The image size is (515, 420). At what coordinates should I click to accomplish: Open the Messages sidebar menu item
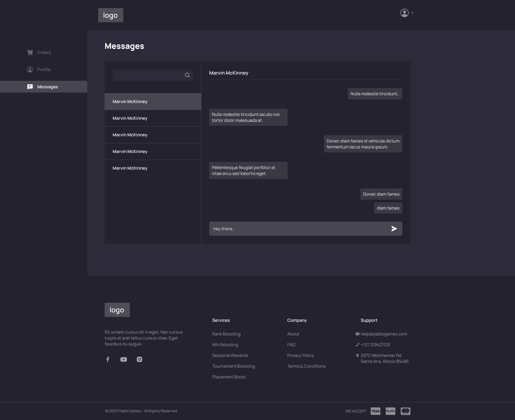click(47, 87)
